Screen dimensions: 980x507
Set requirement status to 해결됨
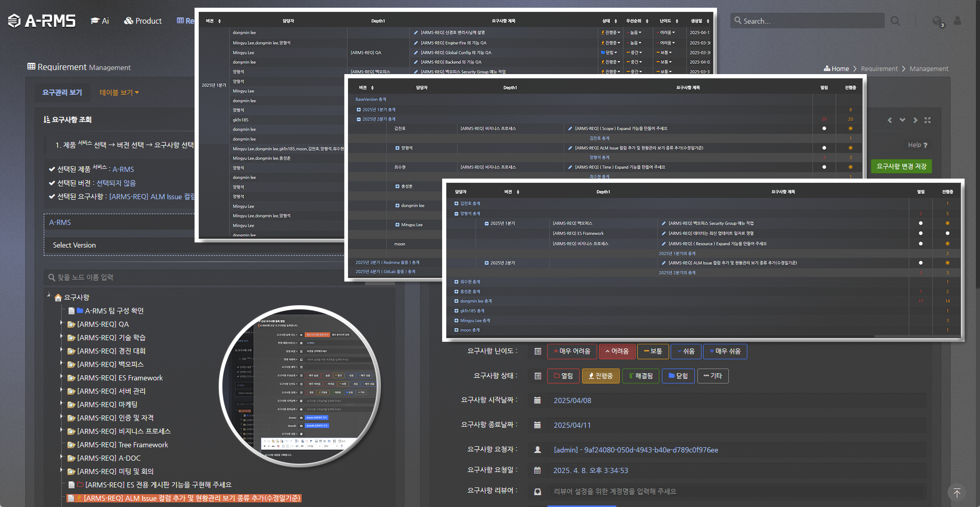click(x=641, y=376)
